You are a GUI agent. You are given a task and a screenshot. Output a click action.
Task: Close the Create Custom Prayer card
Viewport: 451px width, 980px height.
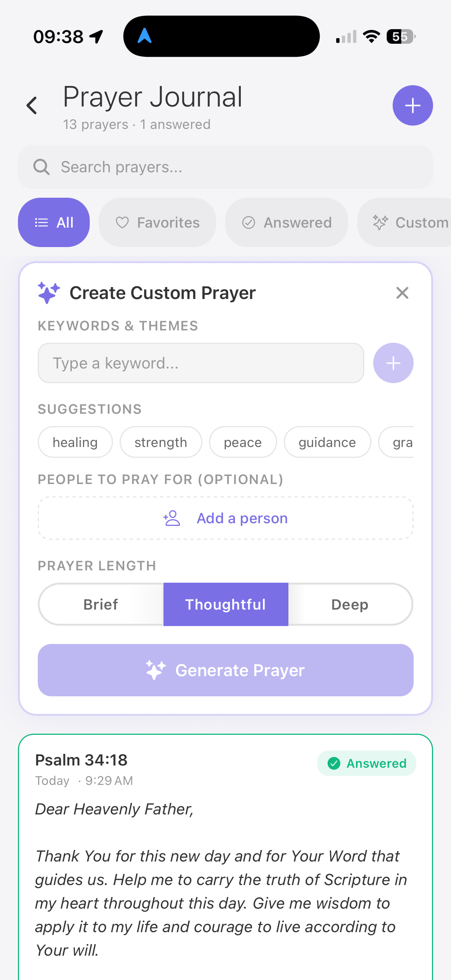pyautogui.click(x=402, y=293)
